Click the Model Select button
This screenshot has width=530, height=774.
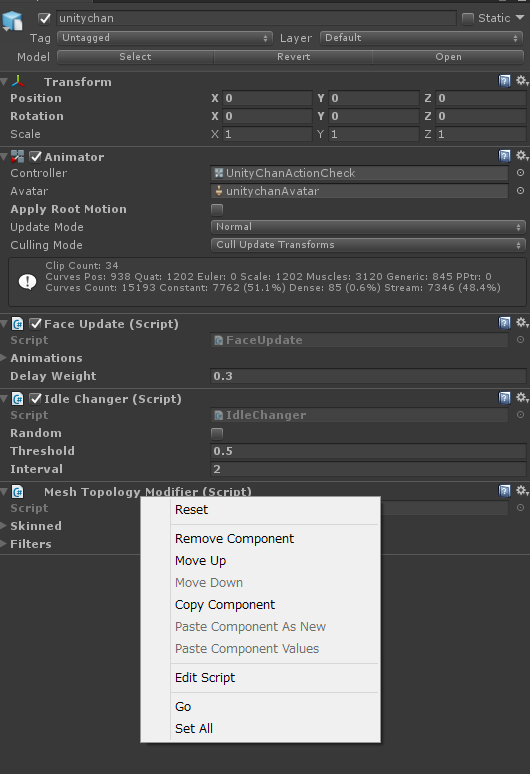pyautogui.click(x=135, y=57)
